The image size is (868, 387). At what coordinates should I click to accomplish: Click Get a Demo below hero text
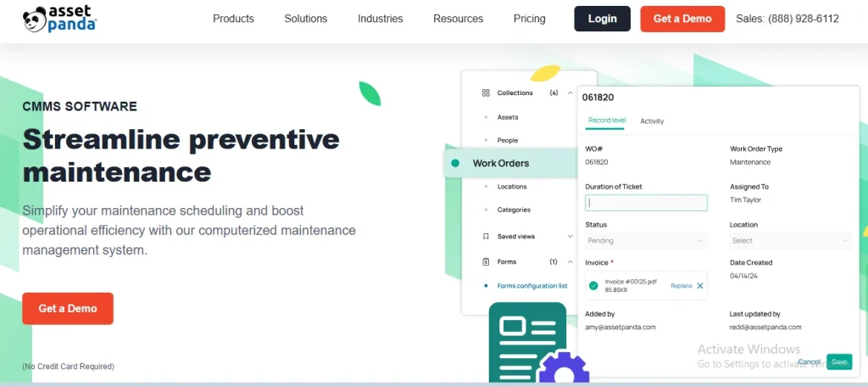[68, 308]
